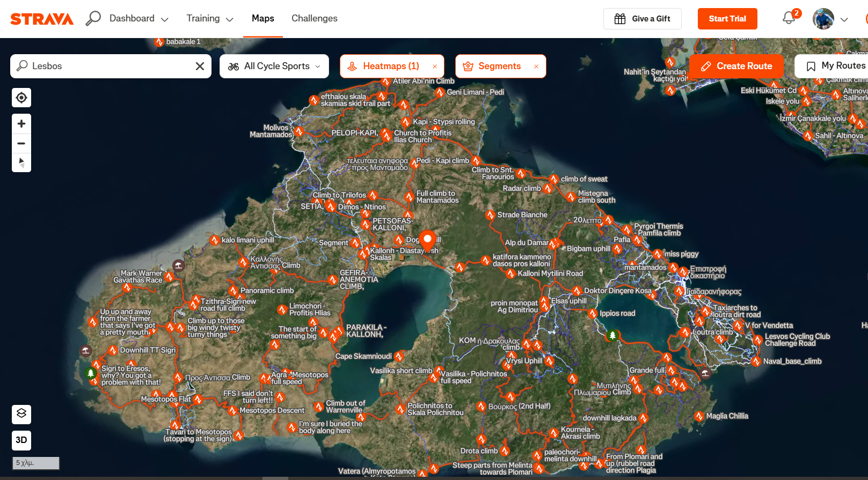This screenshot has width=868, height=480.
Task: Remove the Segments filter
Action: (536, 67)
